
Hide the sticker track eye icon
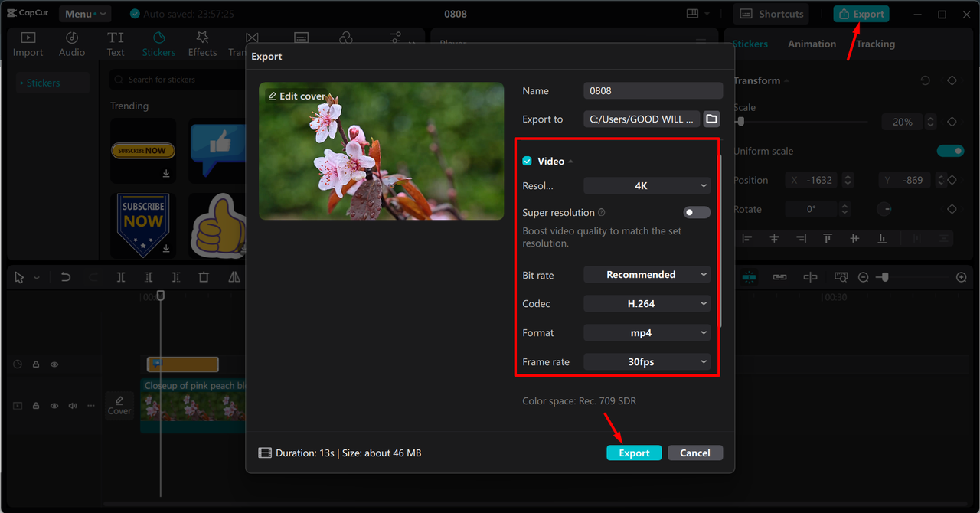(54, 364)
